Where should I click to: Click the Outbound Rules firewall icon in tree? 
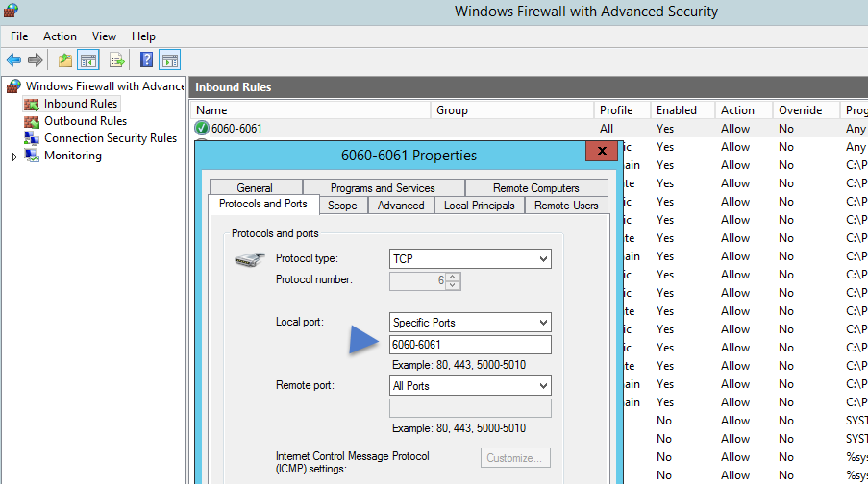32,121
